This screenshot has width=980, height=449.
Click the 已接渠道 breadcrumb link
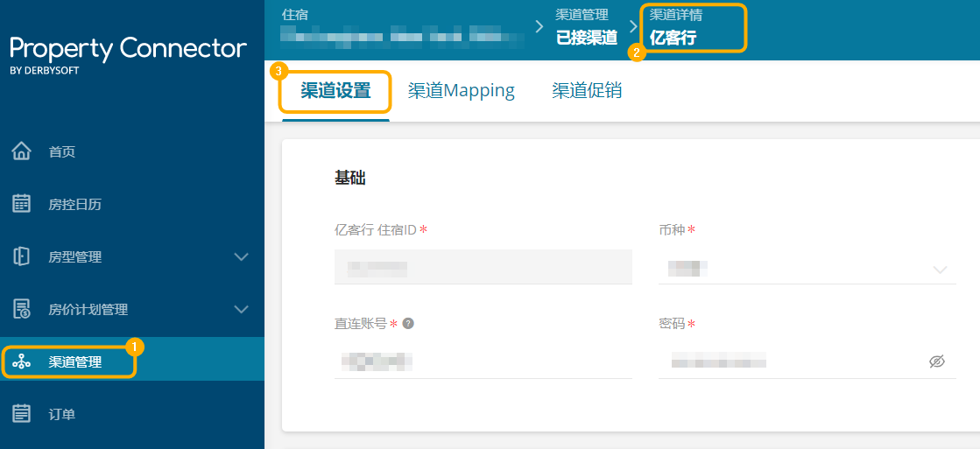click(587, 39)
